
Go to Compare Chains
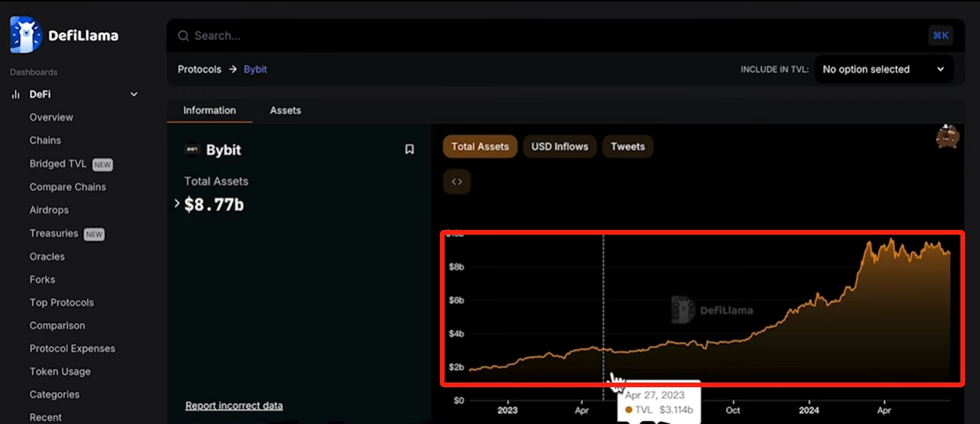click(x=68, y=187)
